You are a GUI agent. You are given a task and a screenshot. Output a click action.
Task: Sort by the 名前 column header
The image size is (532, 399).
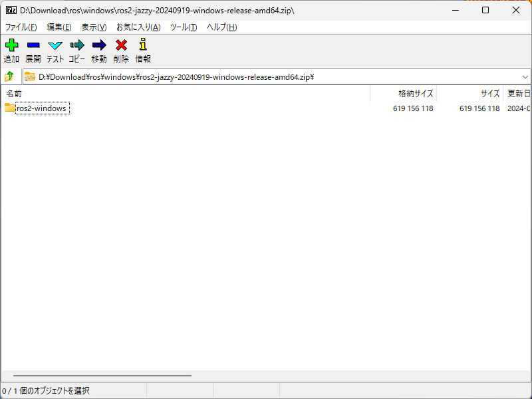(186, 93)
